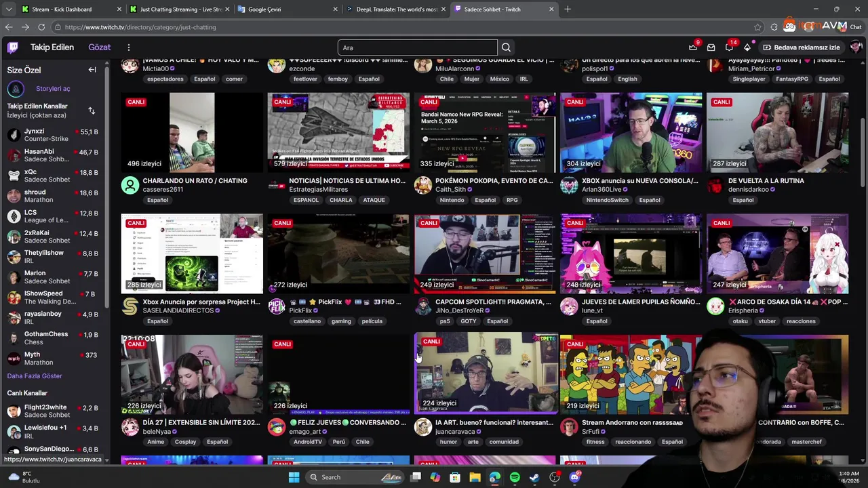The width and height of the screenshot is (868, 488).
Task: Click Caith_Sith channel avatar
Action: 422,185
